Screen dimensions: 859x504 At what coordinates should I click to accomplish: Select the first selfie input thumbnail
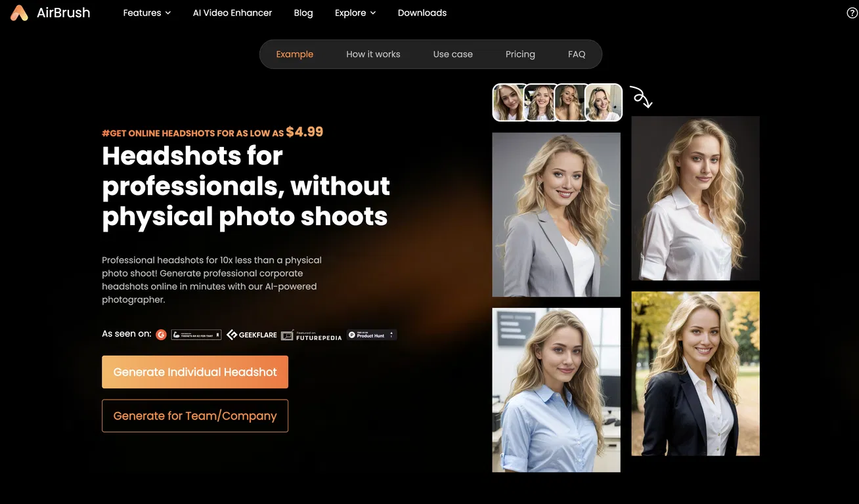510,102
